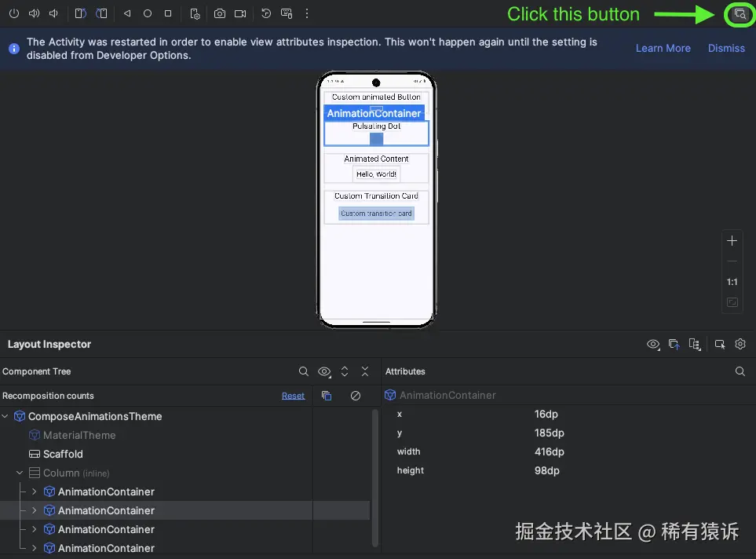Collapse the Column (inline) node
The image size is (756, 559).
click(19, 473)
